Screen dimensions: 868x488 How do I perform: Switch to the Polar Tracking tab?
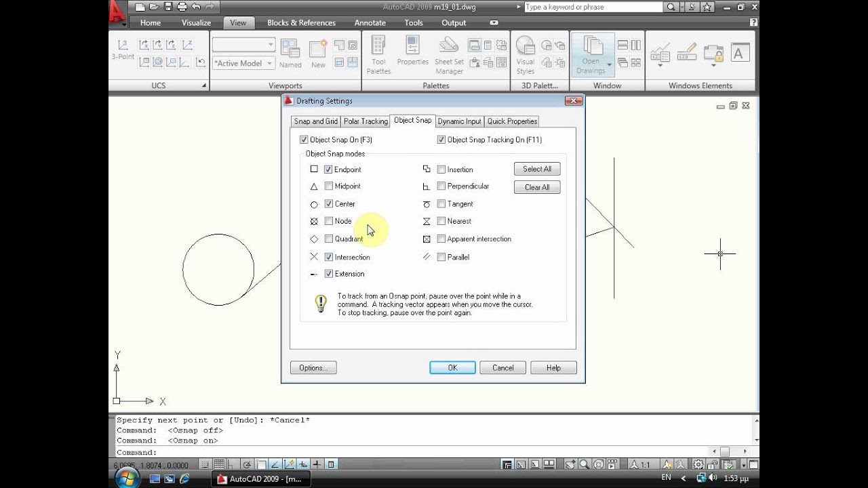[x=366, y=121]
